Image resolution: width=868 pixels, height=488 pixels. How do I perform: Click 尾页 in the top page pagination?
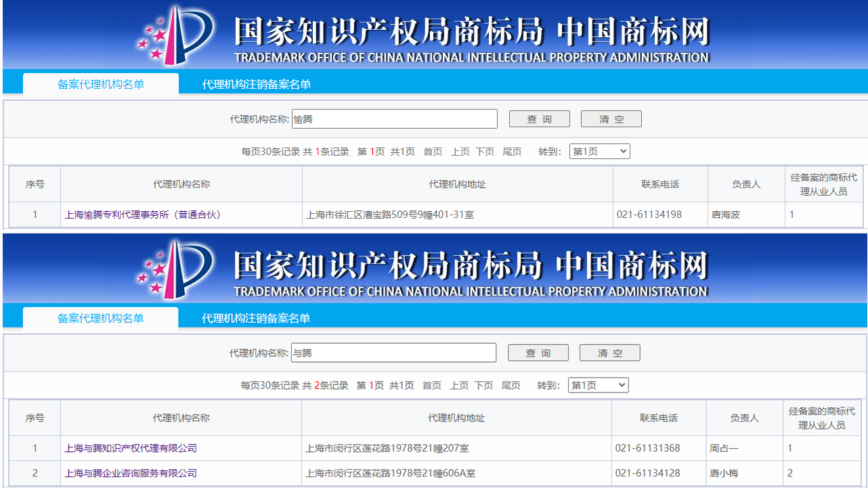[x=513, y=152]
